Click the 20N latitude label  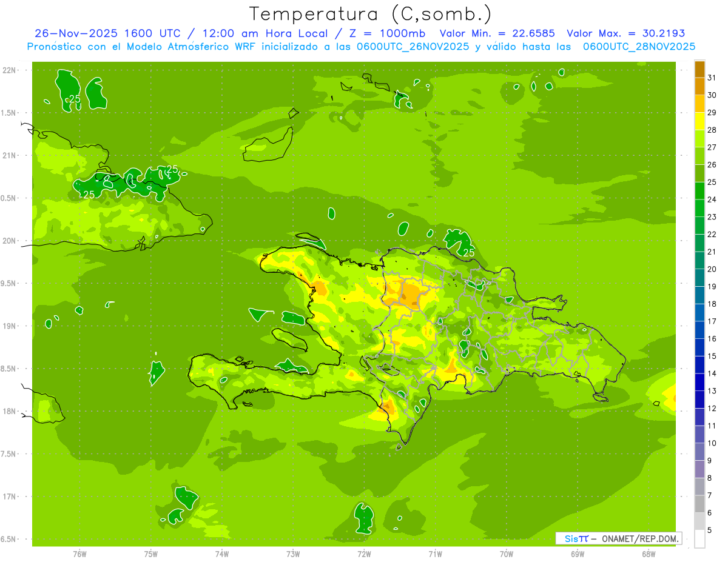point(9,241)
